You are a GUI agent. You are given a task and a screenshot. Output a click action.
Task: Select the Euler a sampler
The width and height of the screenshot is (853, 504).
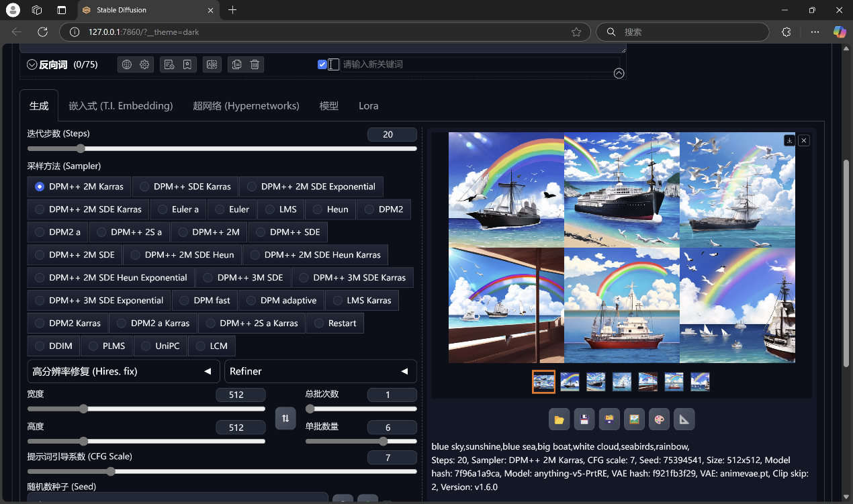point(178,209)
